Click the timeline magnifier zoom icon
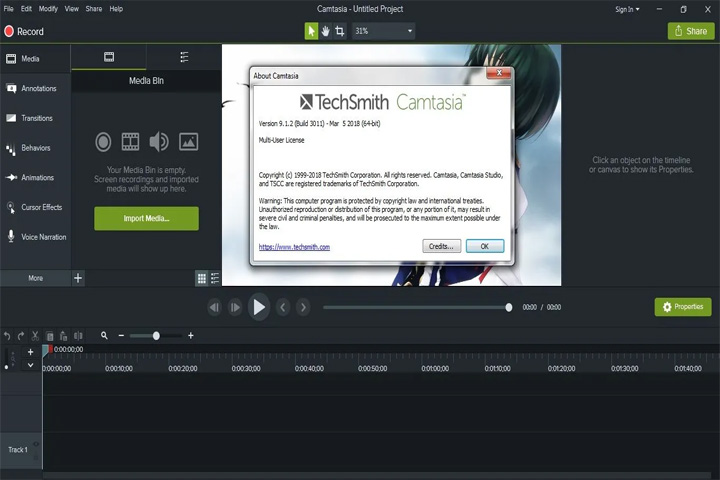 coord(104,336)
